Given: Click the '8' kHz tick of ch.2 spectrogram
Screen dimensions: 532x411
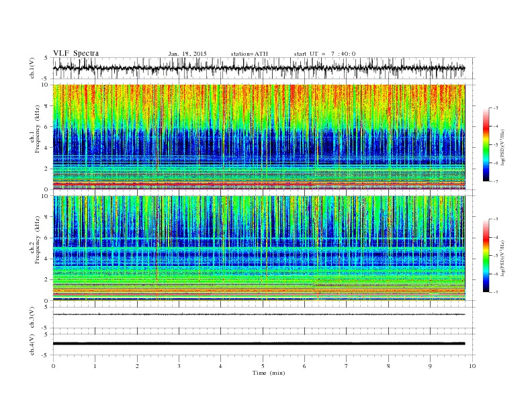Looking at the screenshot, I should click(x=46, y=217).
